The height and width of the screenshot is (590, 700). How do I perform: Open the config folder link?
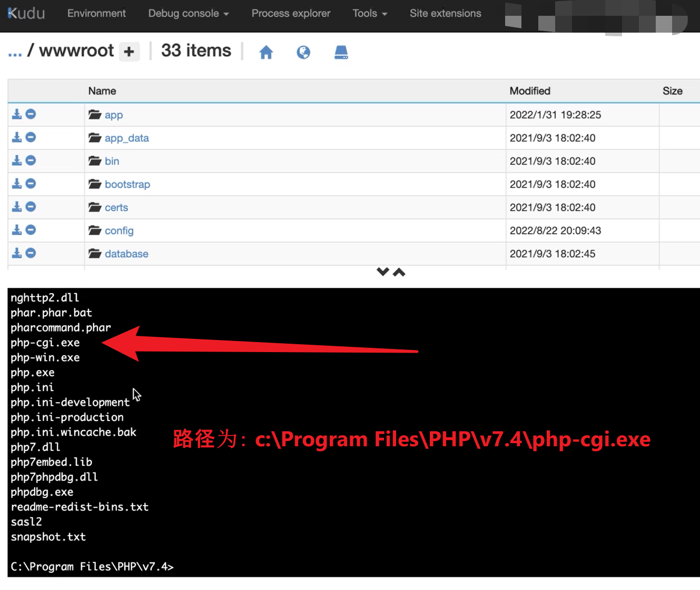point(119,231)
